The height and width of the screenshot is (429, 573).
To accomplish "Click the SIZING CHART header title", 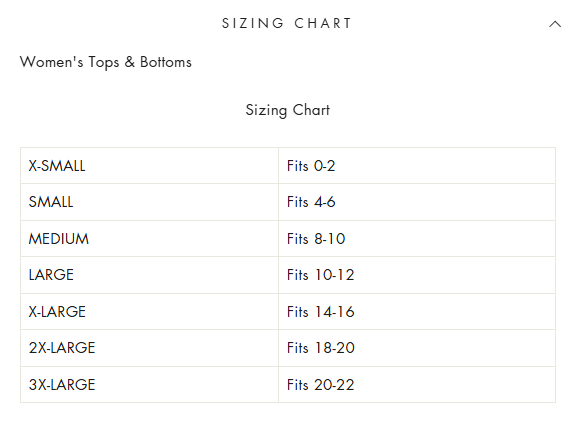I will (287, 23).
